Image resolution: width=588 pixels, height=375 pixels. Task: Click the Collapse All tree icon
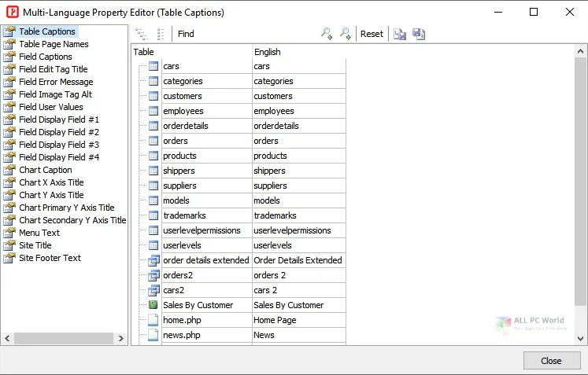pos(161,34)
